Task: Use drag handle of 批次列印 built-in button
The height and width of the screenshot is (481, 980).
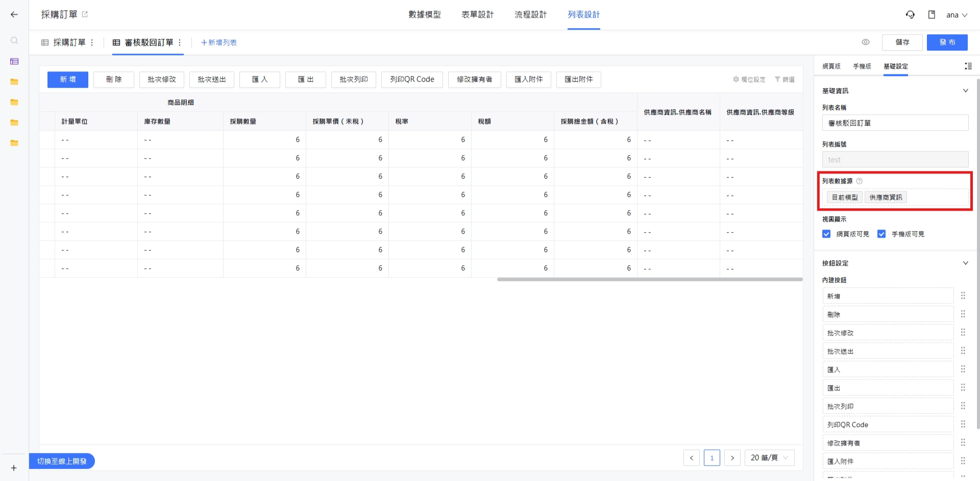Action: [963, 406]
